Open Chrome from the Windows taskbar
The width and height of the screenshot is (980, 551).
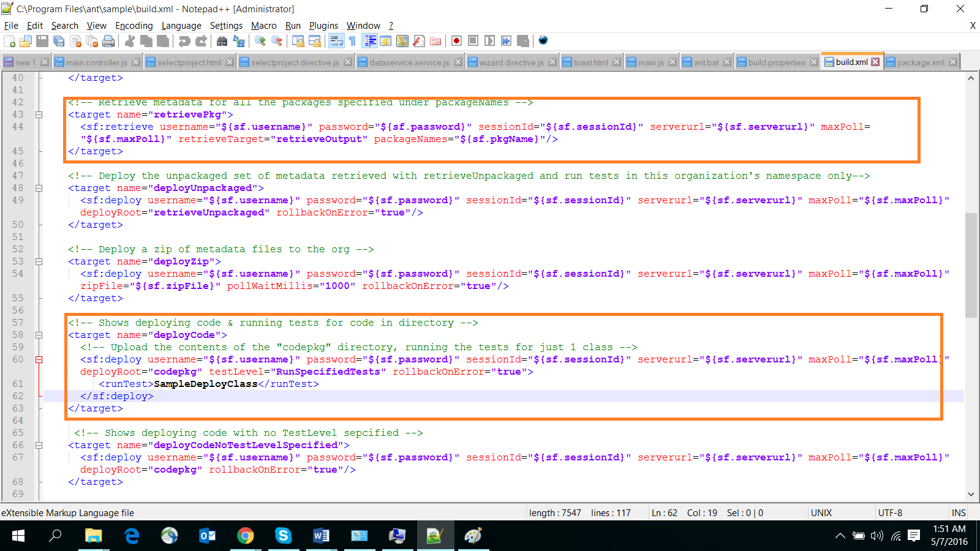click(245, 536)
